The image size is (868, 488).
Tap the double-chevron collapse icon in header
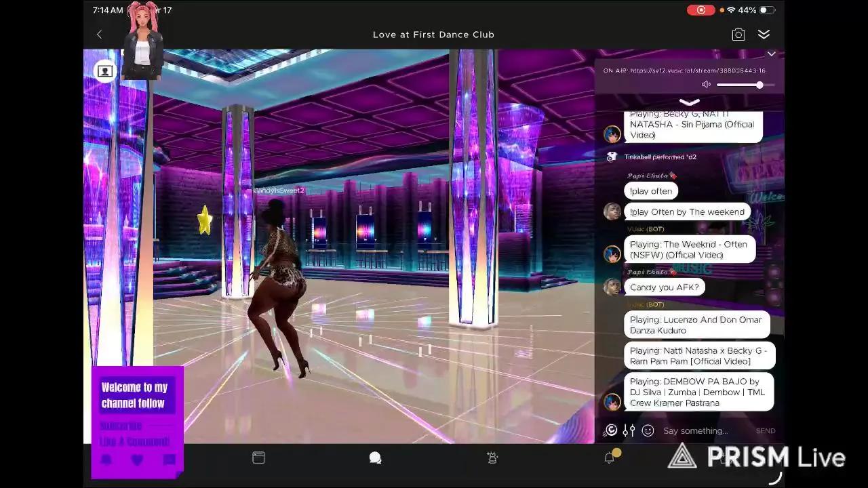(764, 35)
